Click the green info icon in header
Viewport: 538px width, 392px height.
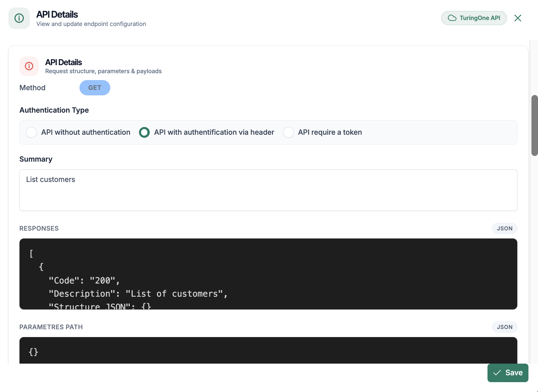click(x=19, y=18)
